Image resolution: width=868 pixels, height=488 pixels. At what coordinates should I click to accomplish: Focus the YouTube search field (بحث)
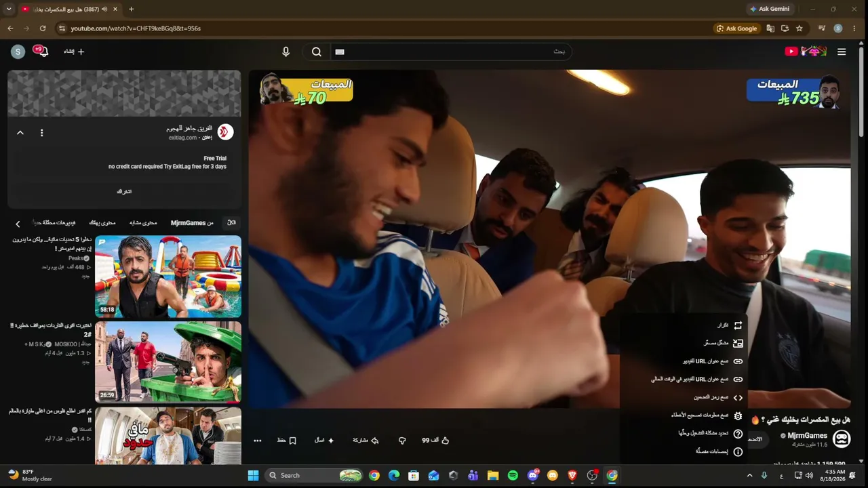click(451, 52)
